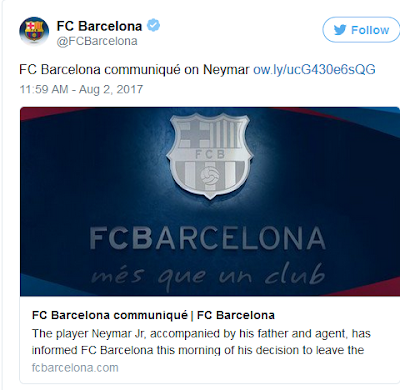The width and height of the screenshot is (400, 390).
Task: Click the card description line about Neymar Jr
Action: 201,334
